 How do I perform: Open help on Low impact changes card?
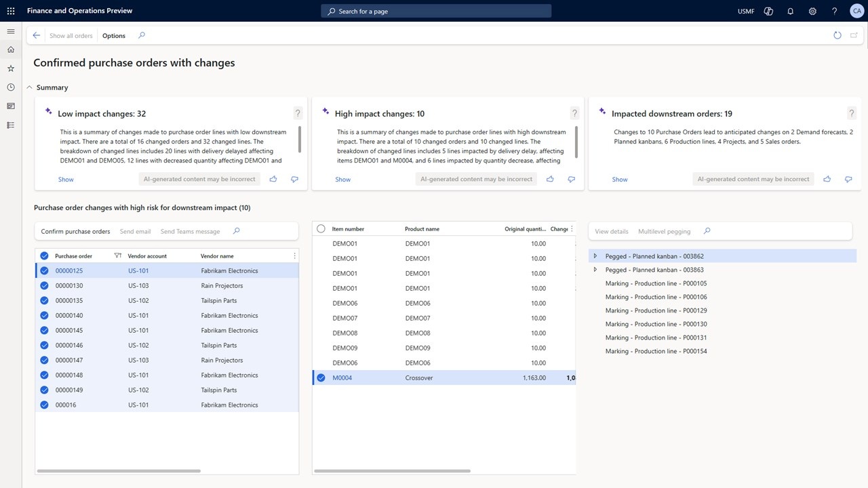[x=298, y=114]
